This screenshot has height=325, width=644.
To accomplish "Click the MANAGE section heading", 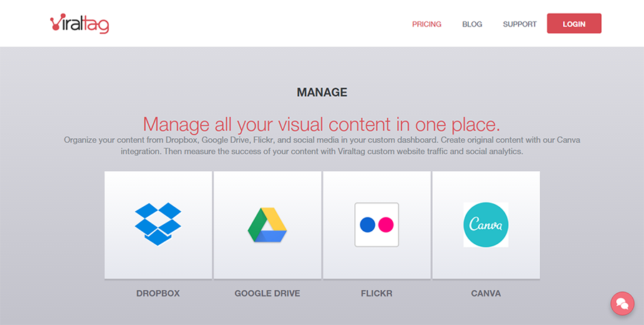I will point(322,92).
